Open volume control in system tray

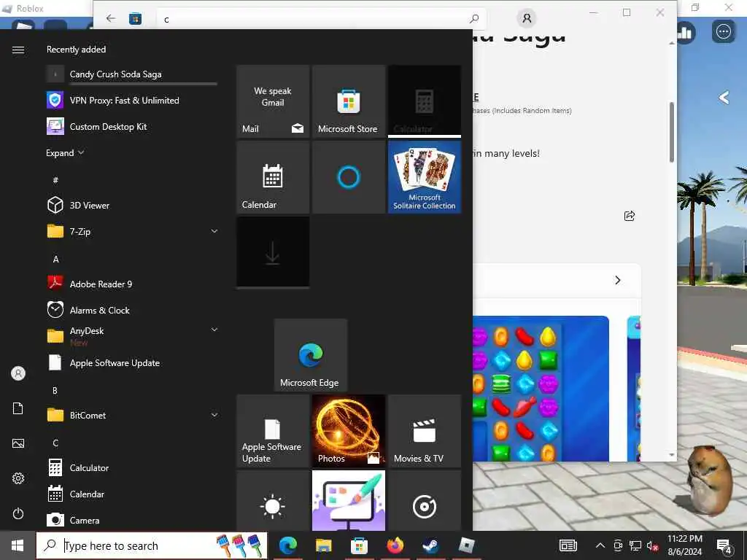point(653,545)
